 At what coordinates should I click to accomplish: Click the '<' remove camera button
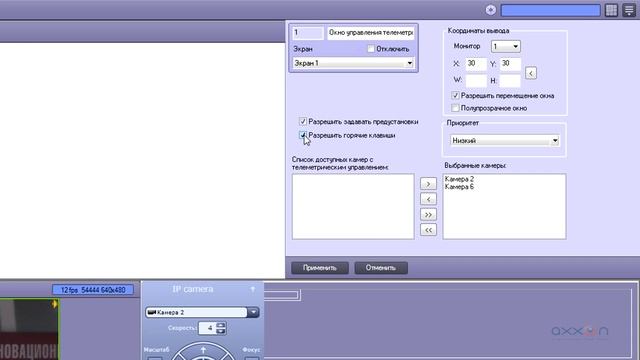428,199
